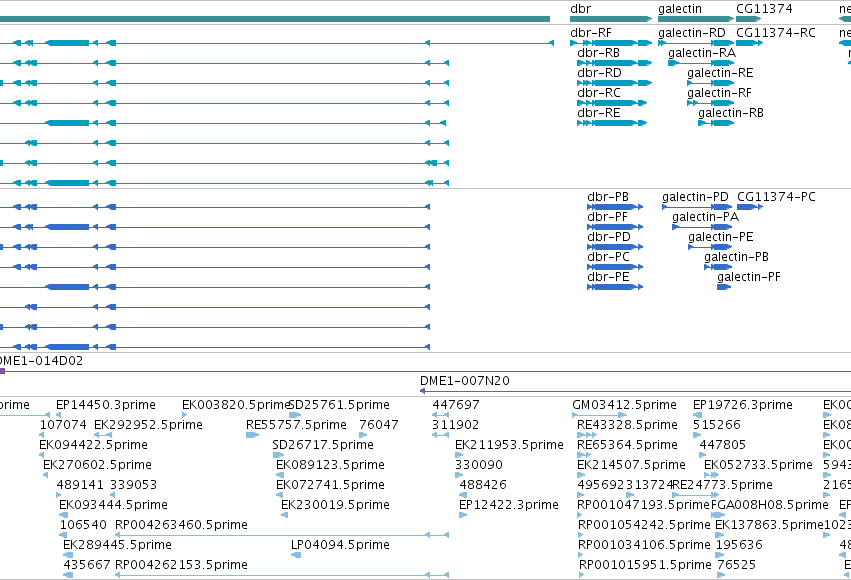Viewport: 851px width, 580px height.
Task: Click the 311902 feature label
Action: [x=455, y=425]
